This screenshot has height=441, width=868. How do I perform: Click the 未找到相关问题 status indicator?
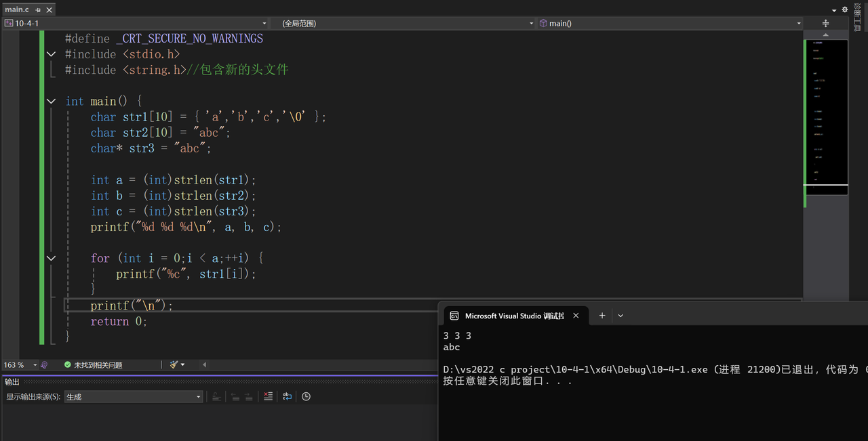pos(93,365)
